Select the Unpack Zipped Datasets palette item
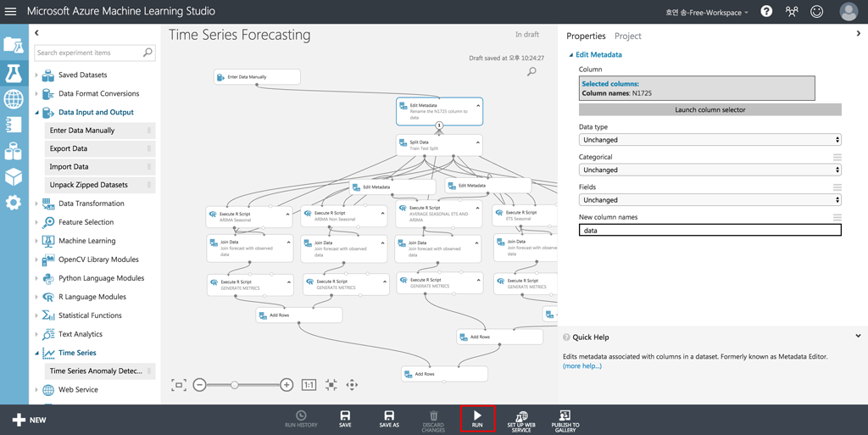This screenshot has height=435, width=868. tap(100, 185)
